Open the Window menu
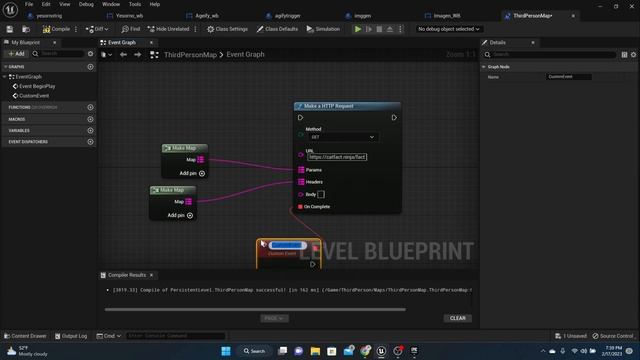 pyautogui.click(x=111, y=4)
